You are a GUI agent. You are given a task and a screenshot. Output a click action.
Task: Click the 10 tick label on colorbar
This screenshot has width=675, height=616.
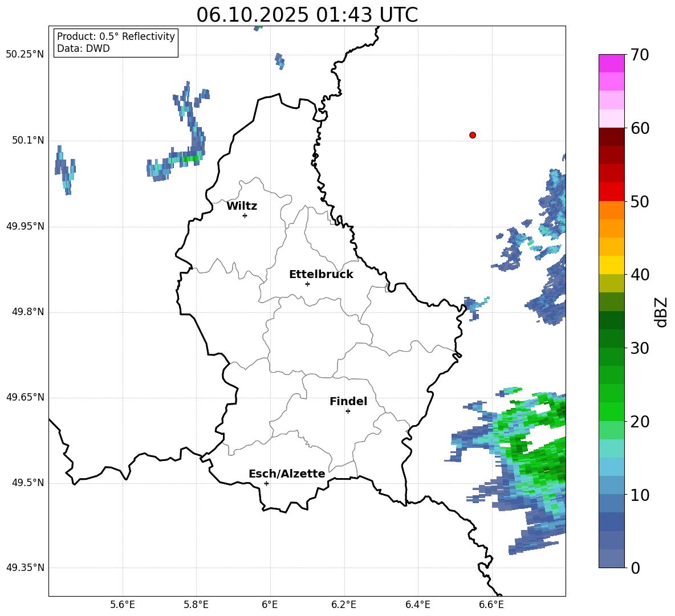[640, 495]
